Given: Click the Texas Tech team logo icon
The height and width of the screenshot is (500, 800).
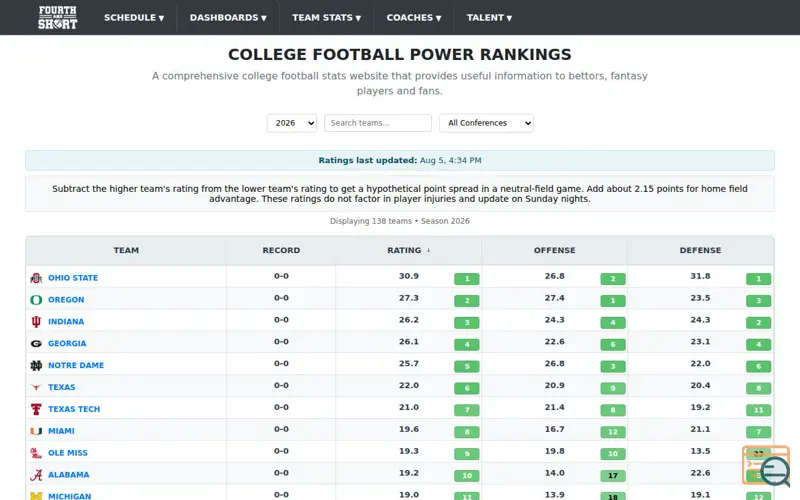Looking at the screenshot, I should click(36, 409).
